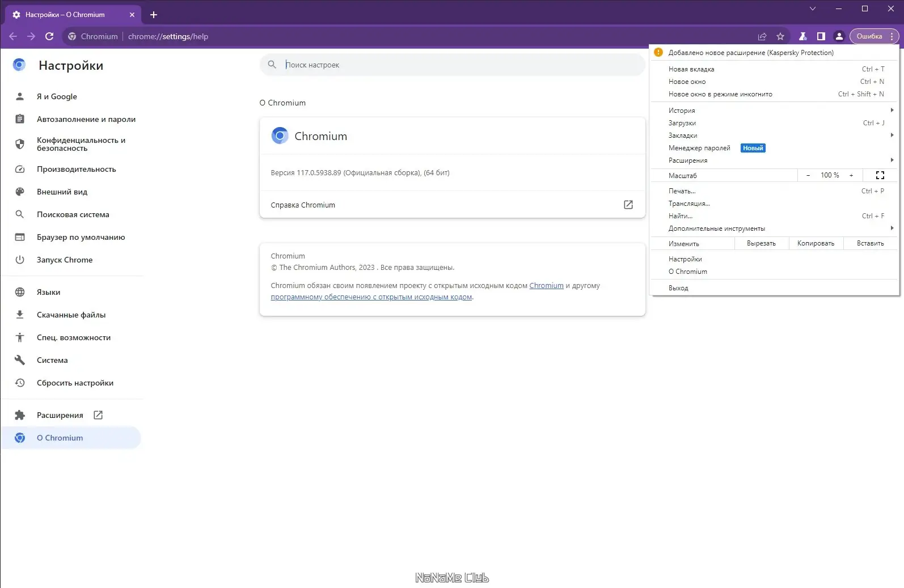Click the address bar URL chrome://settings/help
The image size is (904, 588).
tap(168, 36)
